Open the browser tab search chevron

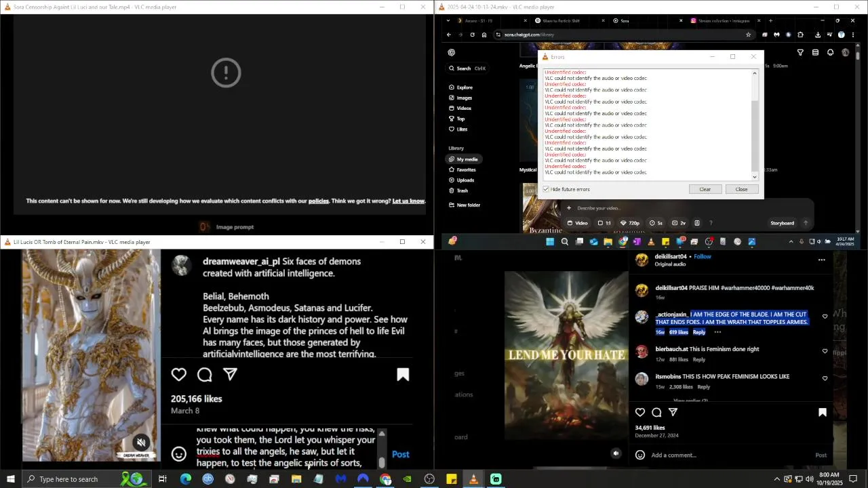pos(448,21)
